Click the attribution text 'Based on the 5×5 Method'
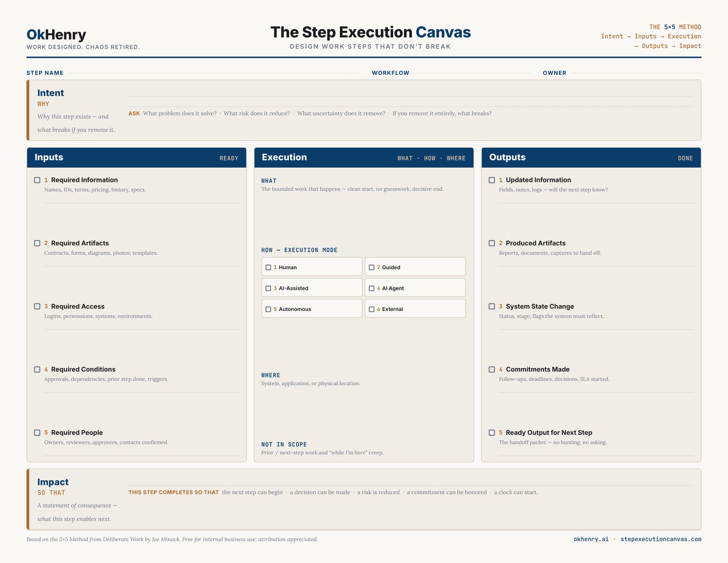The image size is (728, 563). (172, 539)
